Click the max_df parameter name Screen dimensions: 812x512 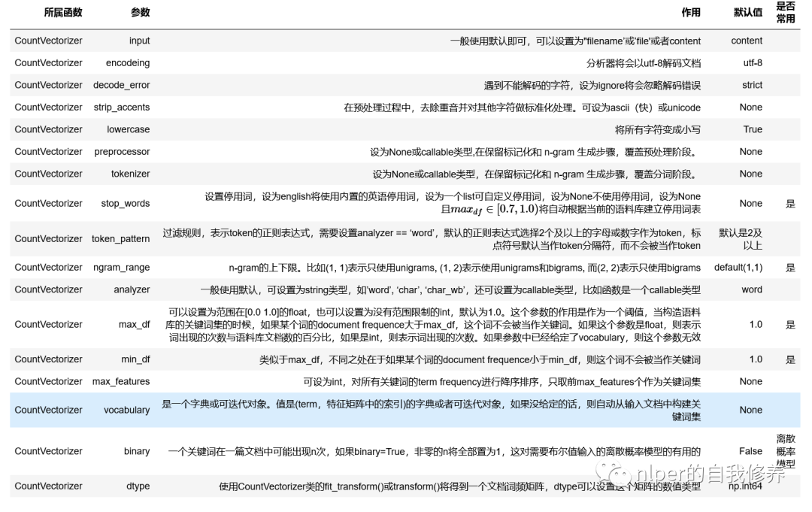tap(134, 325)
